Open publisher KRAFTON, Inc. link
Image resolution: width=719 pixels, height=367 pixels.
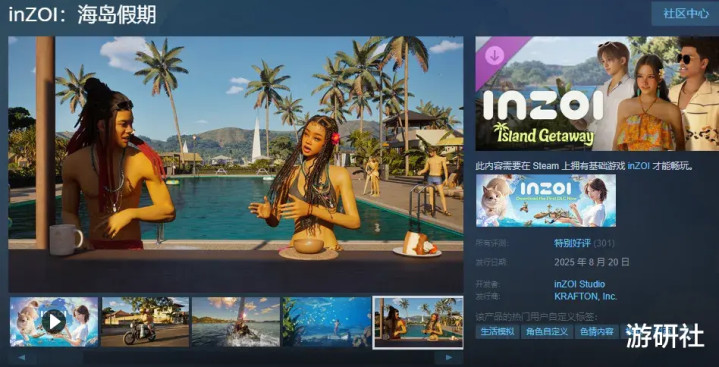[586, 296]
